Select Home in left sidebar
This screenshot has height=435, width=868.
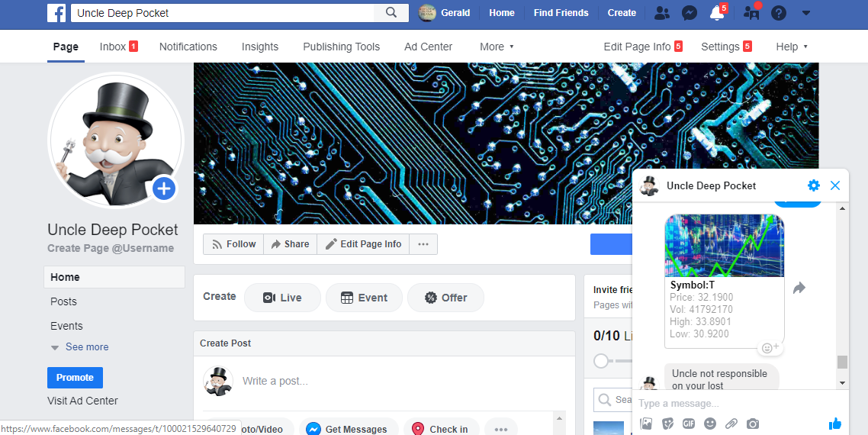tap(114, 277)
